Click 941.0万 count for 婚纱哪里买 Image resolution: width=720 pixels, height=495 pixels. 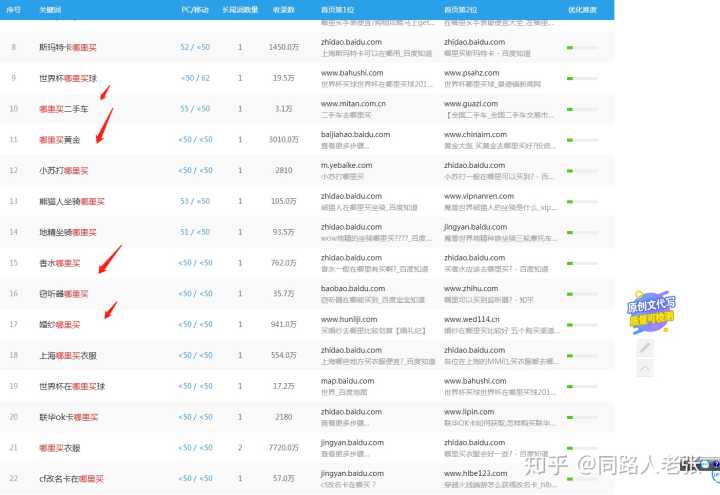(x=284, y=325)
